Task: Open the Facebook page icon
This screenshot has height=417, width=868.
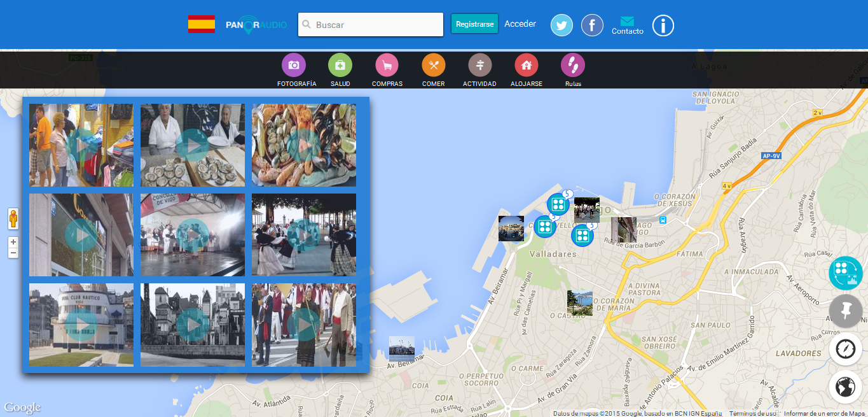Action: [x=592, y=25]
